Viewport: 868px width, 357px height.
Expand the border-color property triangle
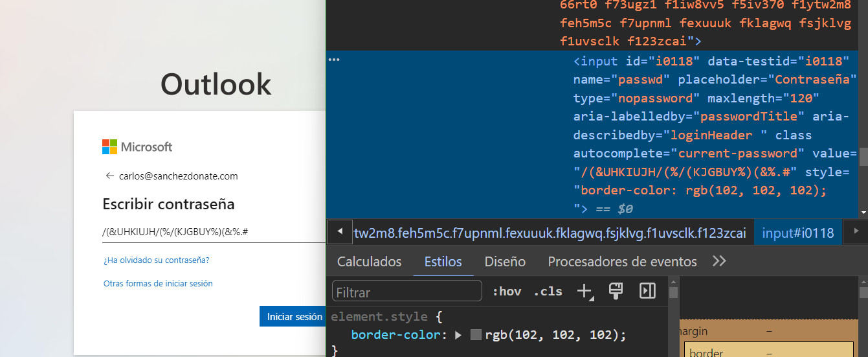pyautogui.click(x=458, y=335)
